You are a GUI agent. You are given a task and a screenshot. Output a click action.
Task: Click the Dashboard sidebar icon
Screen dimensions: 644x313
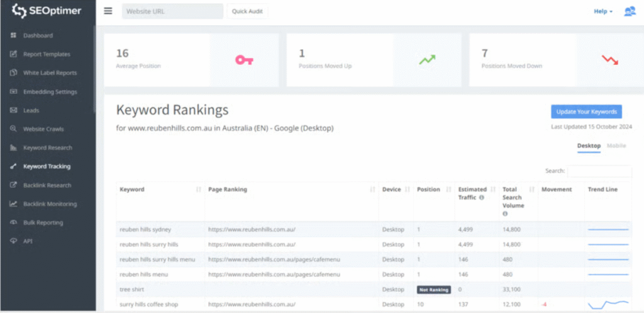(13, 36)
